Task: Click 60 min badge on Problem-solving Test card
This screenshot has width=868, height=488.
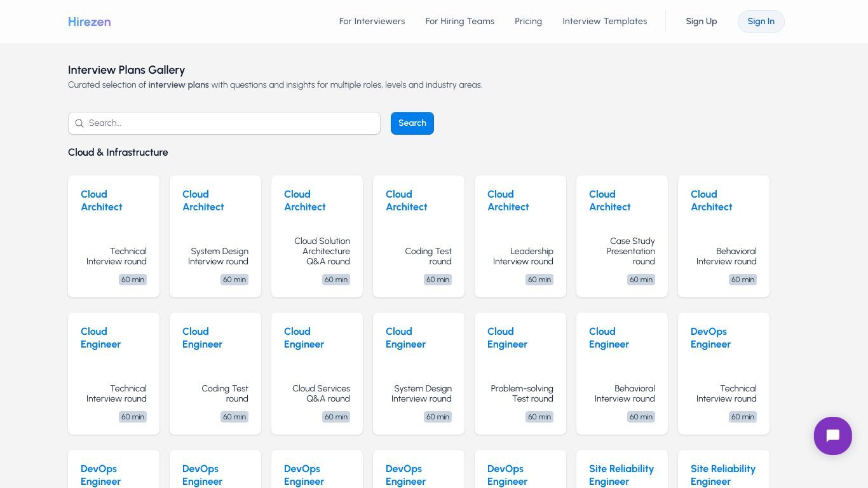Action: pyautogui.click(x=539, y=417)
